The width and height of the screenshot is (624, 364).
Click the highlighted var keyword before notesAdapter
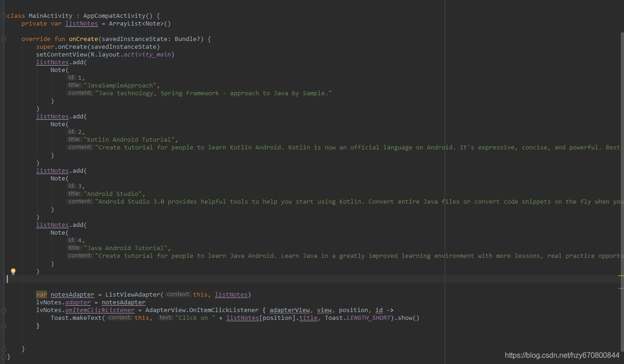42,295
